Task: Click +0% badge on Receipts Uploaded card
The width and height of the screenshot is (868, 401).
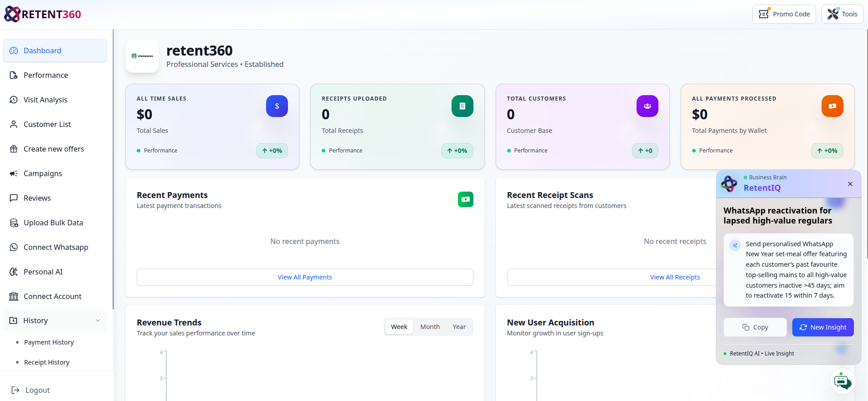Action: 457,151
